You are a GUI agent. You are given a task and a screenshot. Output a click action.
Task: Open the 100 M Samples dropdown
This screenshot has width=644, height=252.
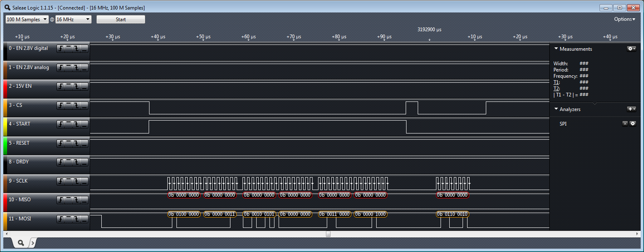point(27,20)
